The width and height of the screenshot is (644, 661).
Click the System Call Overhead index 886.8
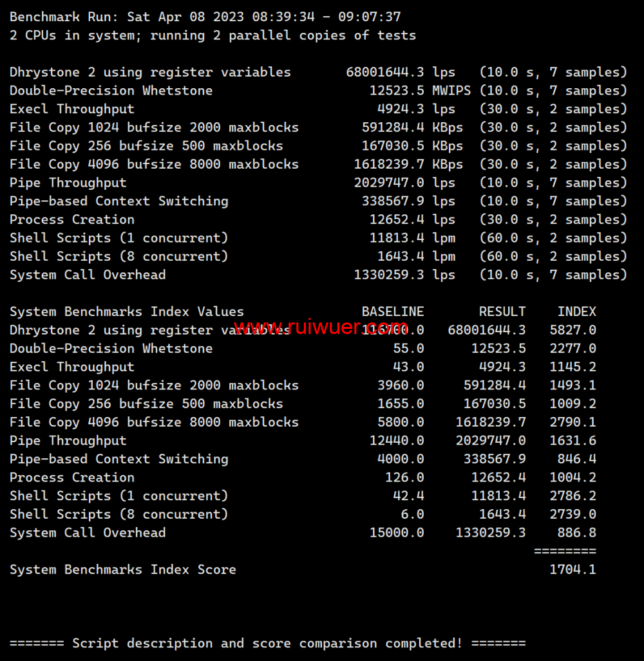pyautogui.click(x=576, y=533)
